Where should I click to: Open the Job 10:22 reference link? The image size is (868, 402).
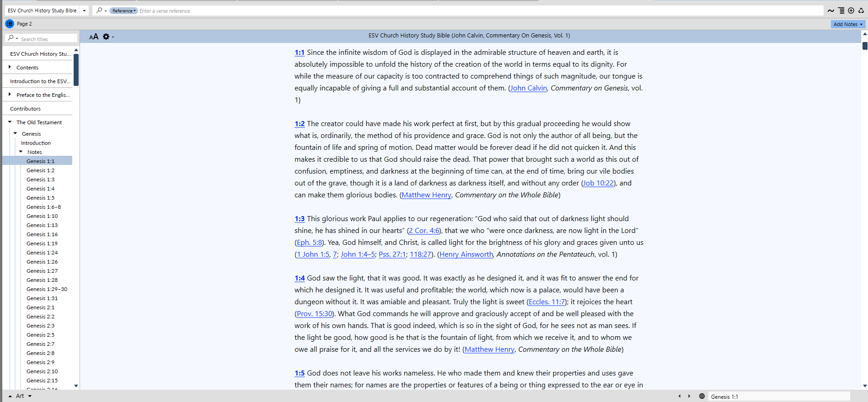click(x=599, y=183)
